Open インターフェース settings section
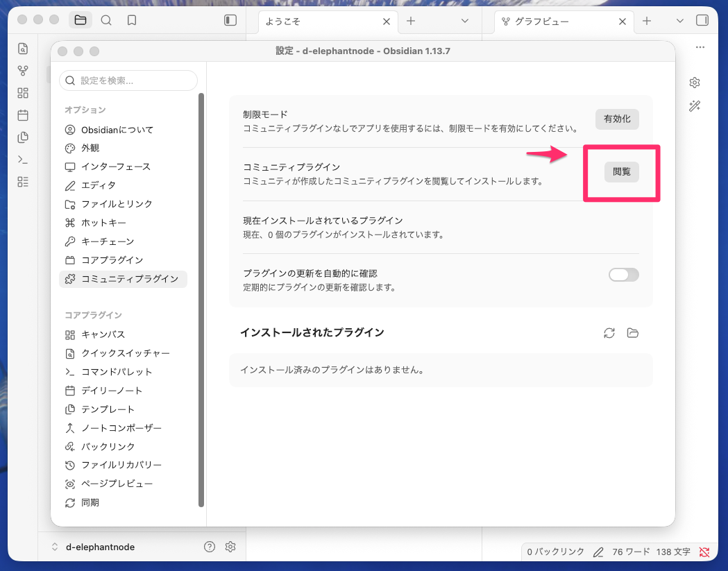728x571 pixels. pyautogui.click(x=123, y=167)
